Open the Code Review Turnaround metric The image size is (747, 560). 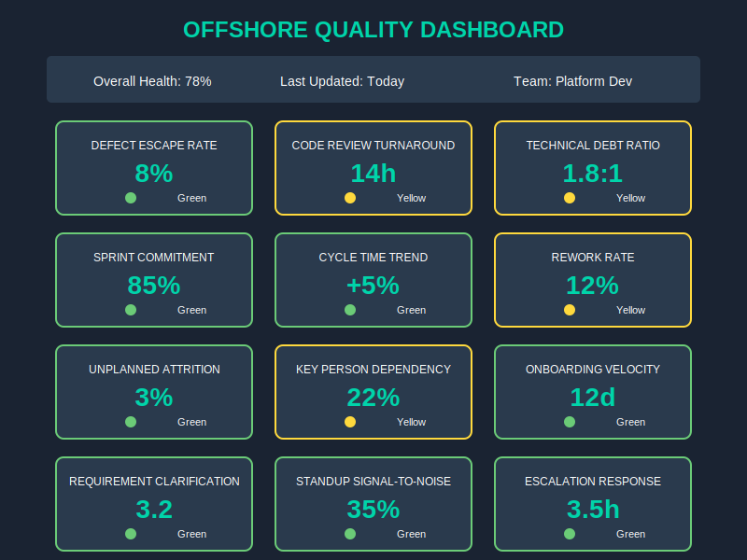(373, 168)
